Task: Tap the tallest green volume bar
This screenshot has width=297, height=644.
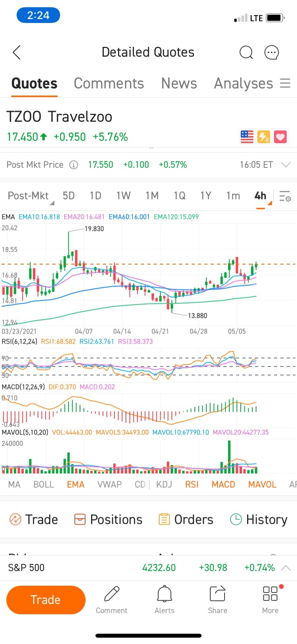Action: click(x=229, y=456)
